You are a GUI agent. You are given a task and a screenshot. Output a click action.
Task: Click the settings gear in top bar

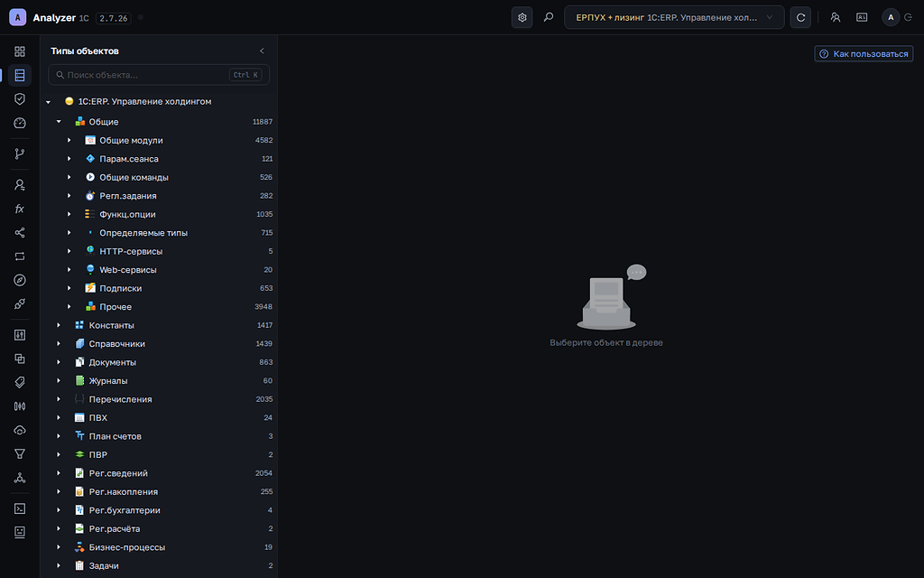[522, 18]
